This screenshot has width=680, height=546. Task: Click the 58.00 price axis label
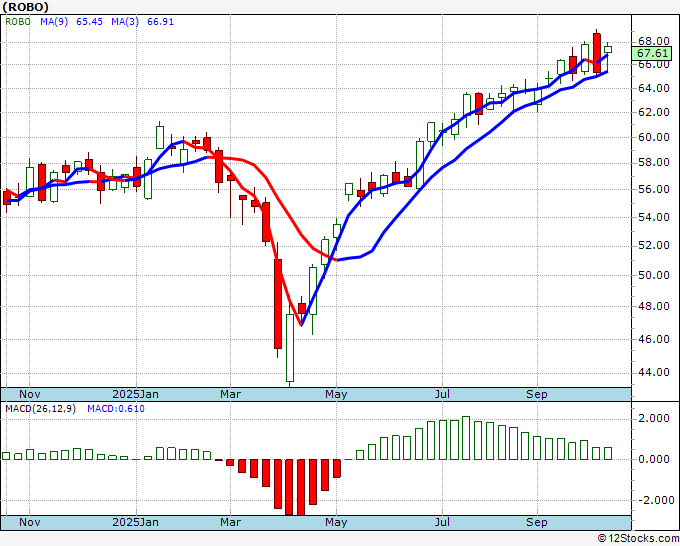pos(654,163)
